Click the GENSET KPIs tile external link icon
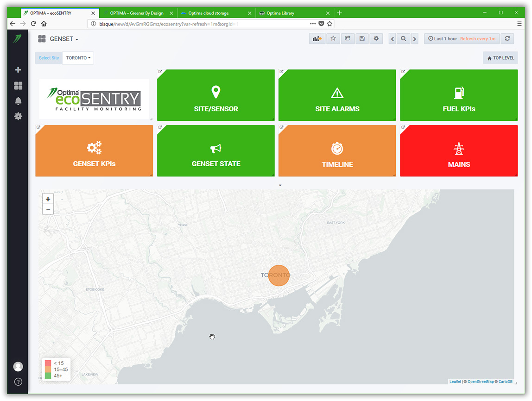This screenshot has height=401, width=532. click(38, 127)
